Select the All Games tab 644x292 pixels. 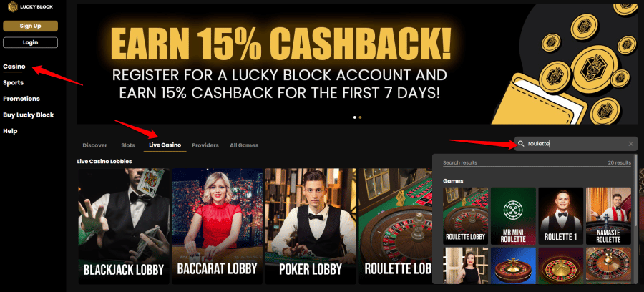pos(244,145)
